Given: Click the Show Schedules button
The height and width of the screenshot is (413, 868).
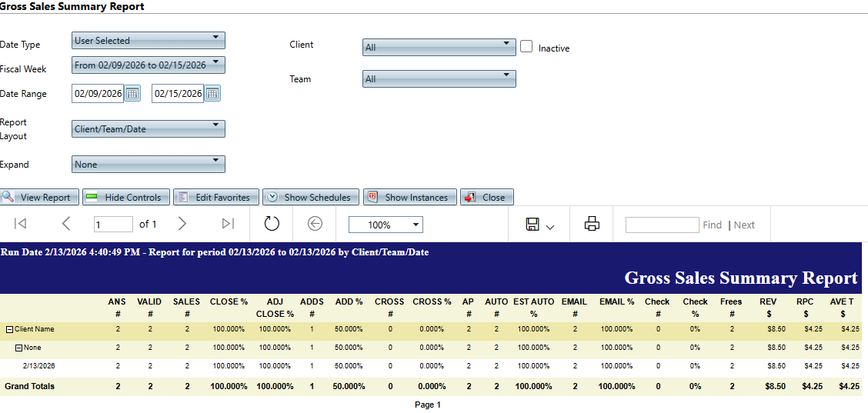Looking at the screenshot, I should pyautogui.click(x=309, y=198).
